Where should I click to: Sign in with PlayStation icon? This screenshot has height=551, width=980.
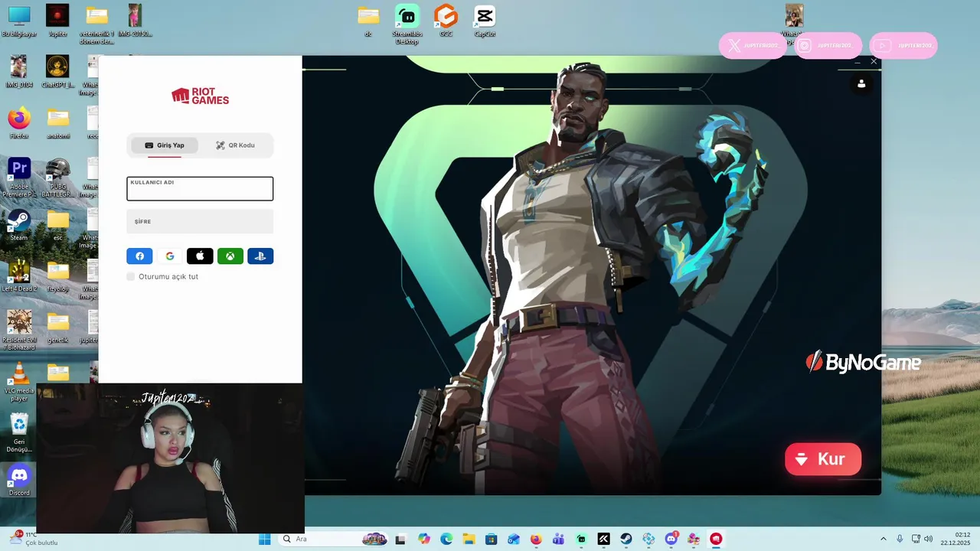pos(260,256)
